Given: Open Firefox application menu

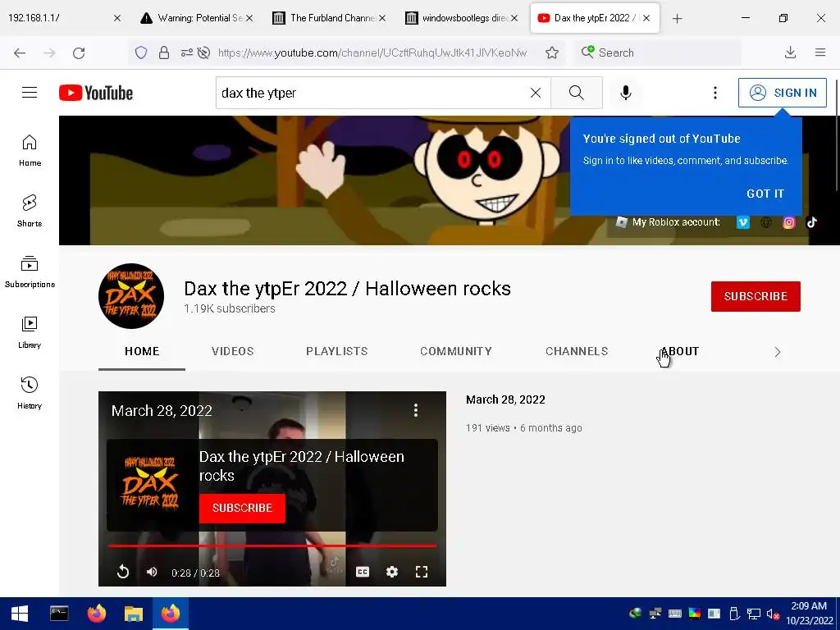Looking at the screenshot, I should point(820,52).
